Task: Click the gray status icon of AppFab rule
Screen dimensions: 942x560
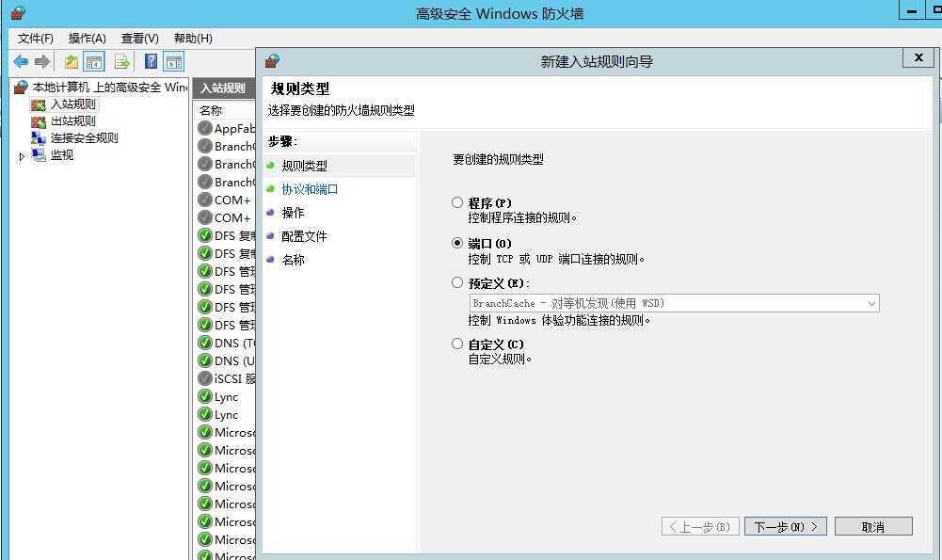Action: tap(205, 128)
